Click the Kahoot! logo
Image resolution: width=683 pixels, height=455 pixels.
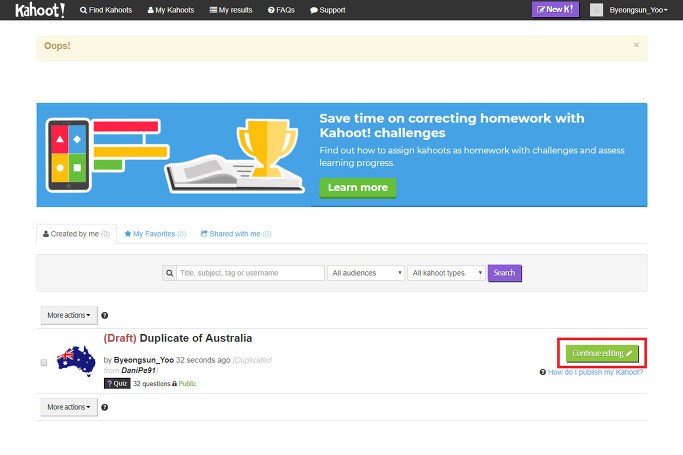40,10
